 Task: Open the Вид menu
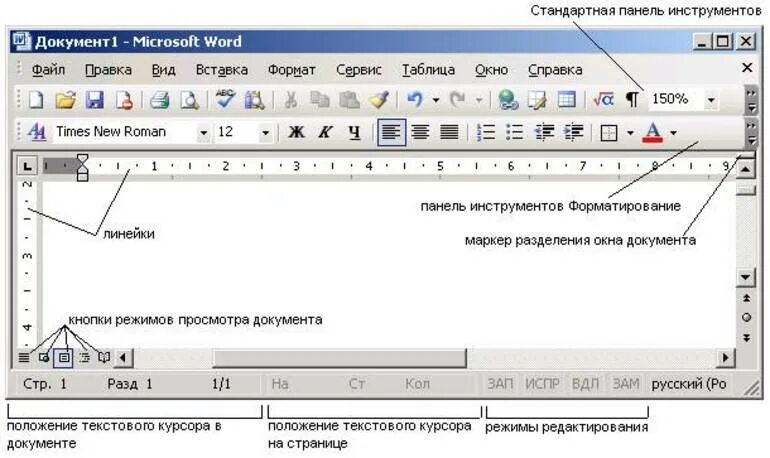(163, 70)
